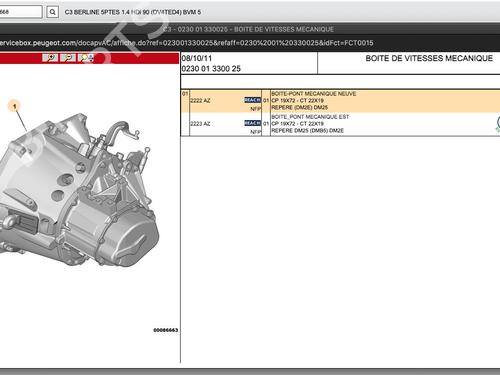Select part number 2222 AZ
The height and width of the screenshot is (375, 500).
[x=200, y=101]
